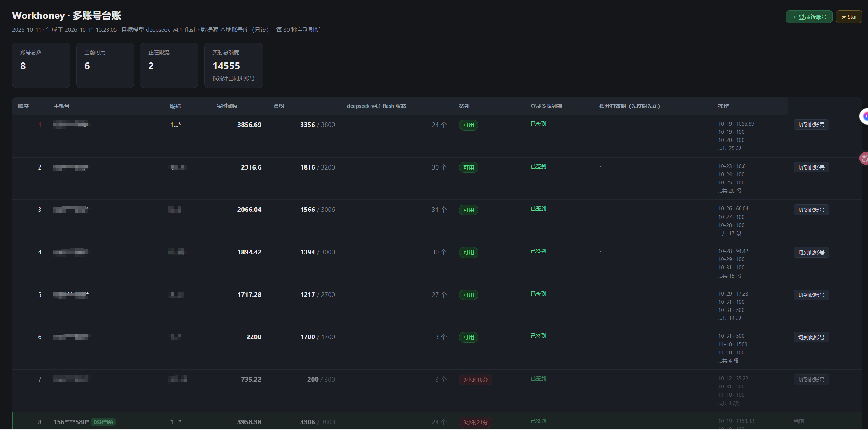Click 切到此账号 for rate-limited row 7
The height and width of the screenshot is (430, 868).
(811, 380)
